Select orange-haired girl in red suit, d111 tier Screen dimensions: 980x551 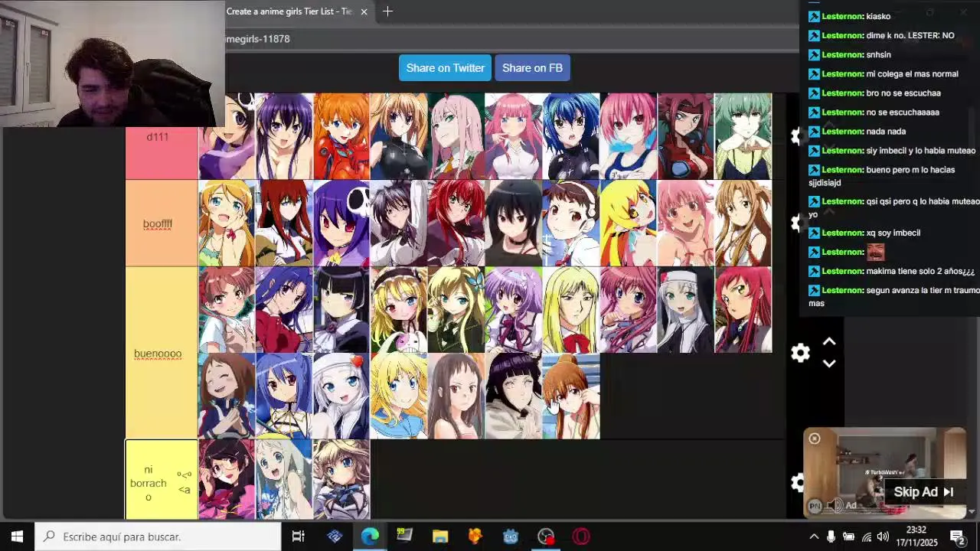tap(341, 136)
